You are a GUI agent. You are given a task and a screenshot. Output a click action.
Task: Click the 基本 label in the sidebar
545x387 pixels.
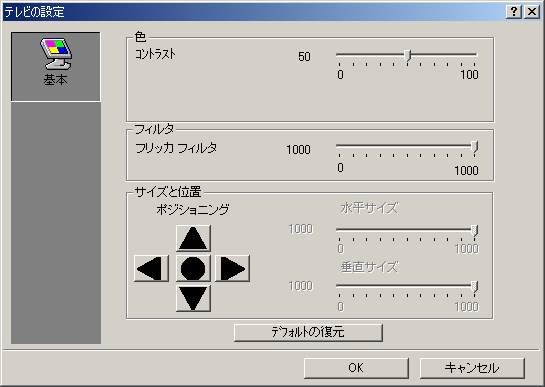point(56,80)
